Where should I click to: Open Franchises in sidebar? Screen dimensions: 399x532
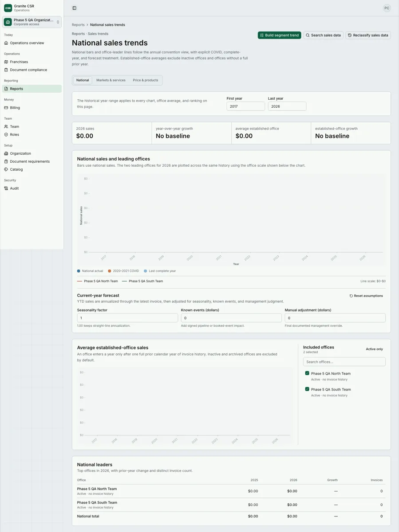[32, 62]
